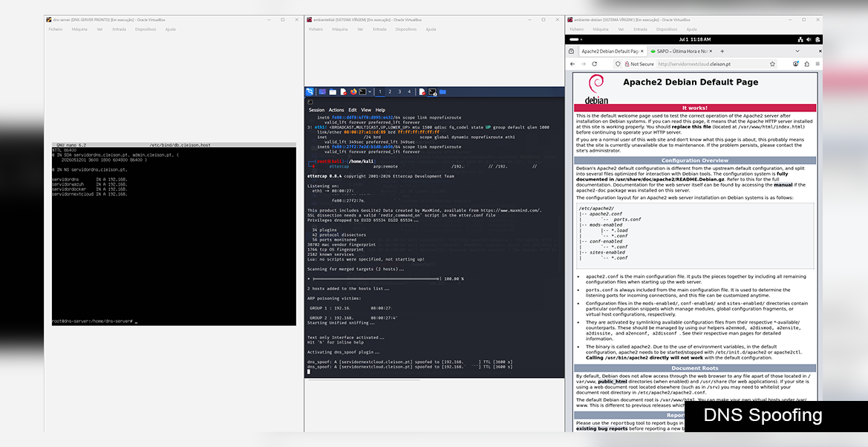Switch to Kali workspace 3

tap(399, 92)
